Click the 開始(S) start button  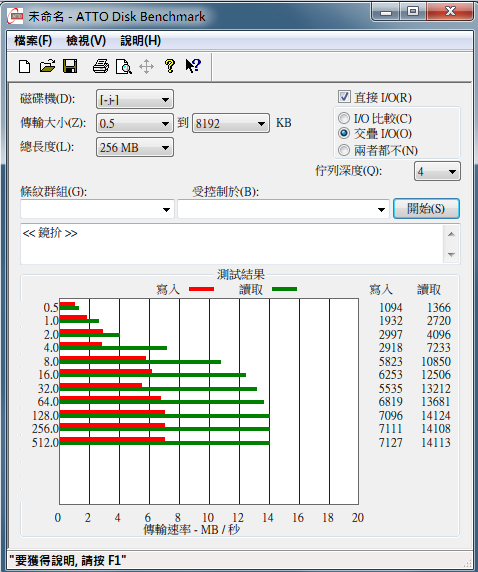pyautogui.click(x=426, y=209)
